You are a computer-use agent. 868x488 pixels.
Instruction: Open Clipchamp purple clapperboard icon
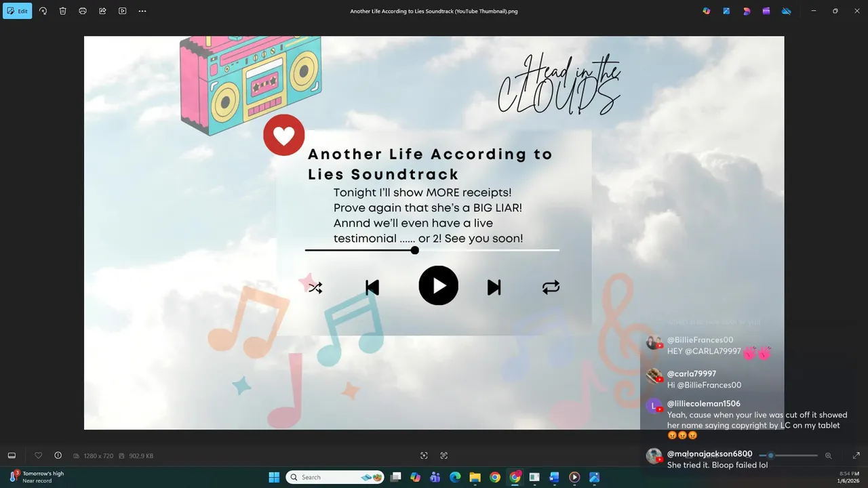766,11
